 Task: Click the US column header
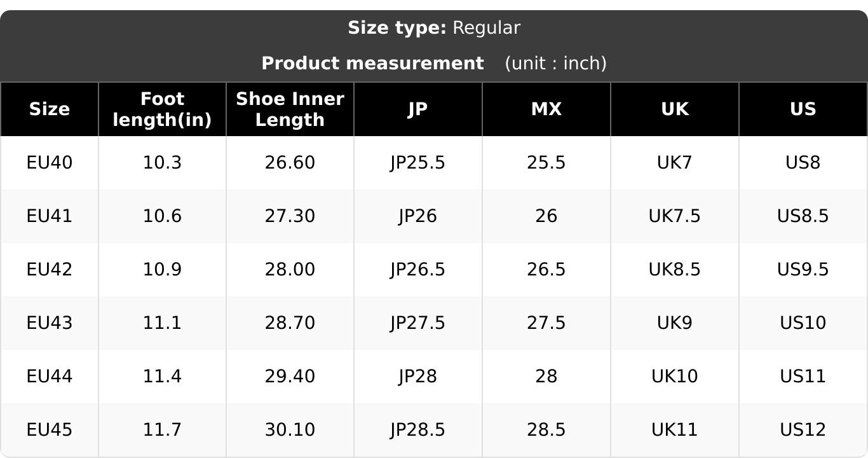point(803,109)
